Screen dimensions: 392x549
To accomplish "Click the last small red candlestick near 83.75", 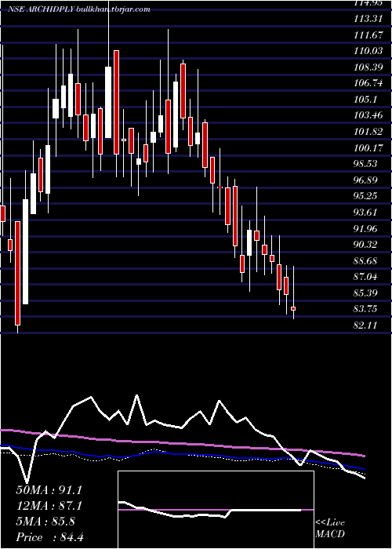I will [293, 308].
